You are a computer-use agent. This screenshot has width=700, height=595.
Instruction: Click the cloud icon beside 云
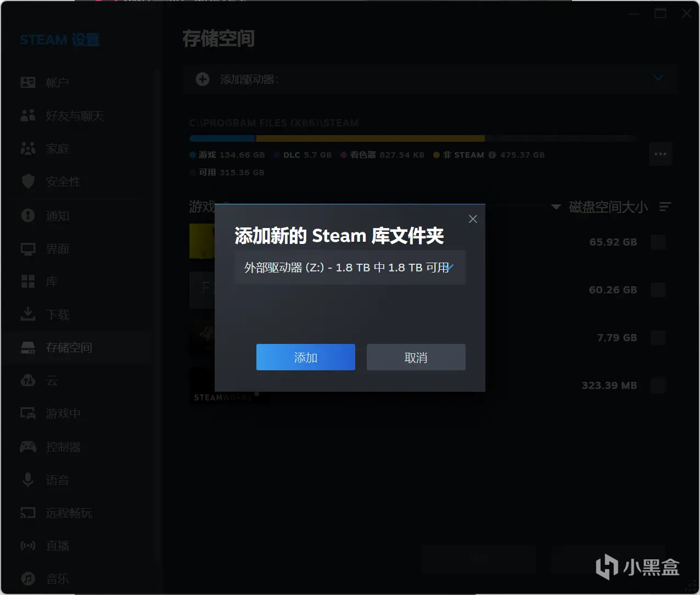(x=27, y=380)
